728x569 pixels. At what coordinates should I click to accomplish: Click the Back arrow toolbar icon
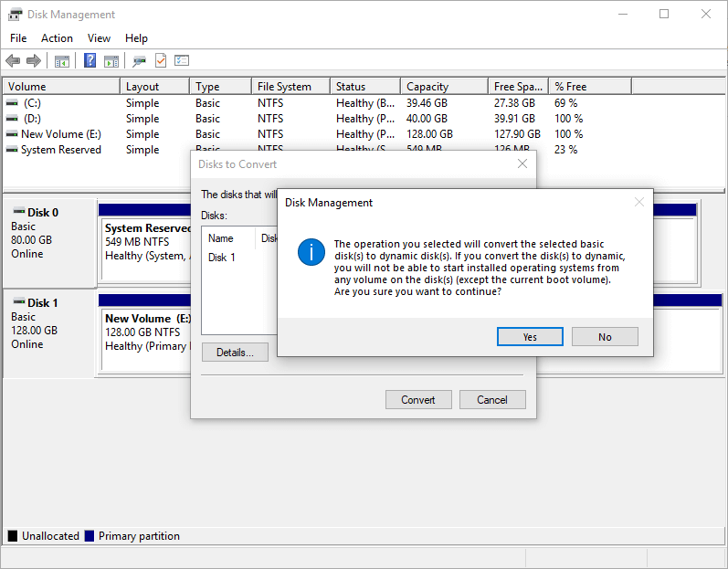[13, 61]
